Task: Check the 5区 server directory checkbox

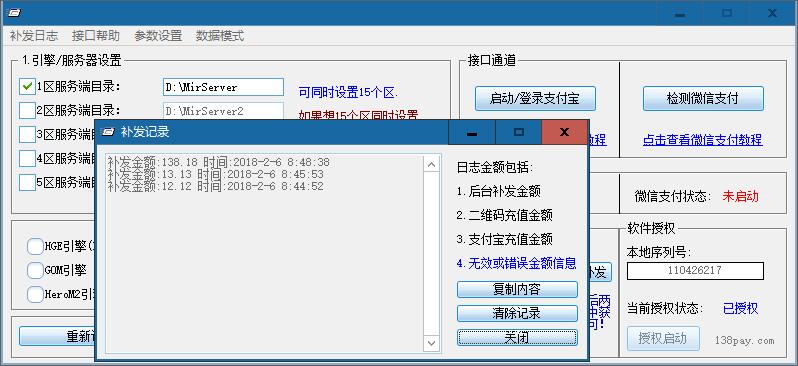Action: (x=27, y=182)
